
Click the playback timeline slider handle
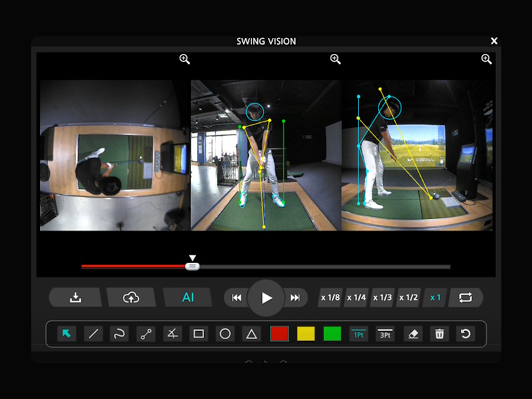coord(192,267)
